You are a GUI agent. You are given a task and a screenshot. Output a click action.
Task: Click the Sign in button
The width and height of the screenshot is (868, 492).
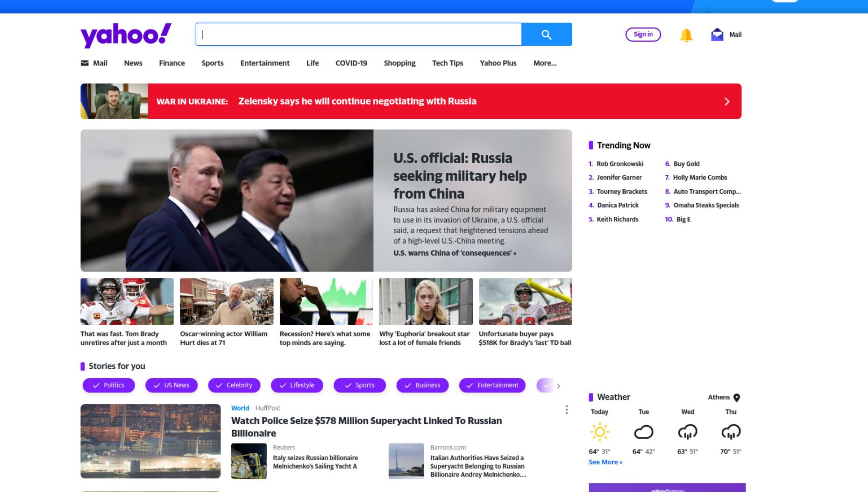point(643,35)
